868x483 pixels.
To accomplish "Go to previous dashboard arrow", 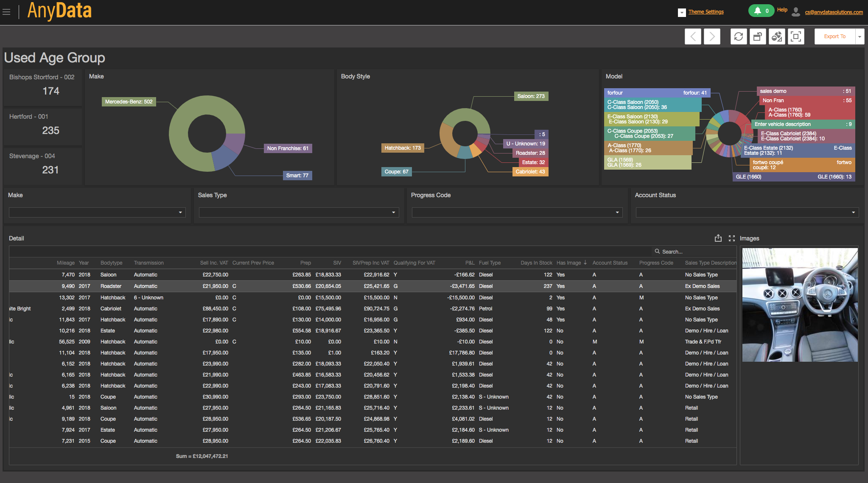I will point(693,36).
